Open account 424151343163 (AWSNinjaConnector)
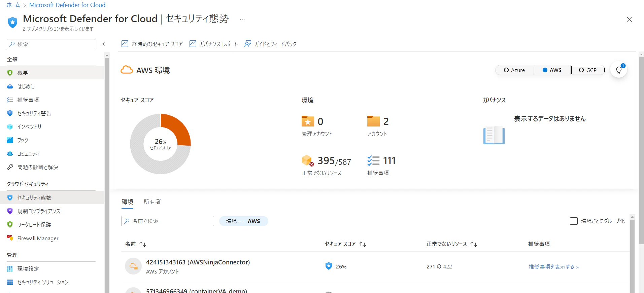Viewport: 644px width, 293px height. pos(198,262)
